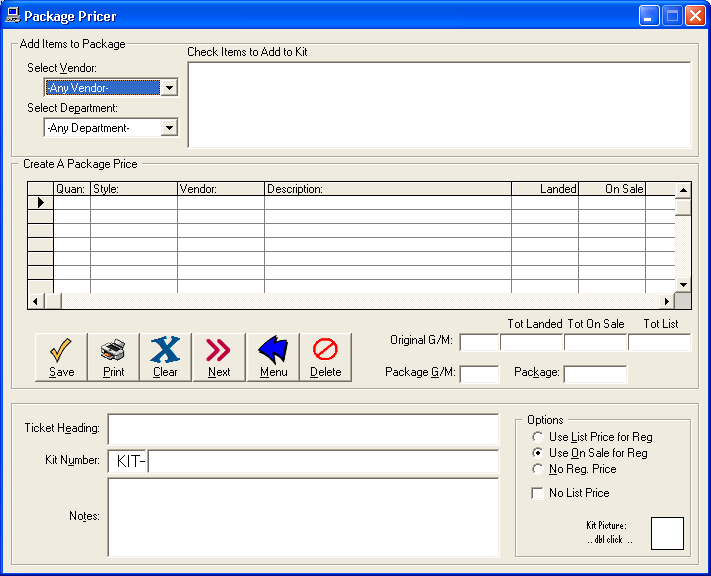Click the horizontal scrollbar right arrow

(667, 301)
